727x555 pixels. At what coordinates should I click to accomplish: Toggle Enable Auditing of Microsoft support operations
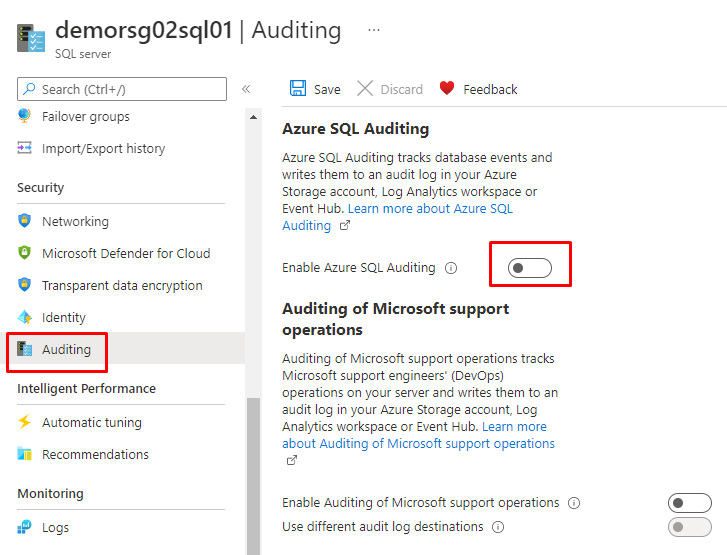689,503
